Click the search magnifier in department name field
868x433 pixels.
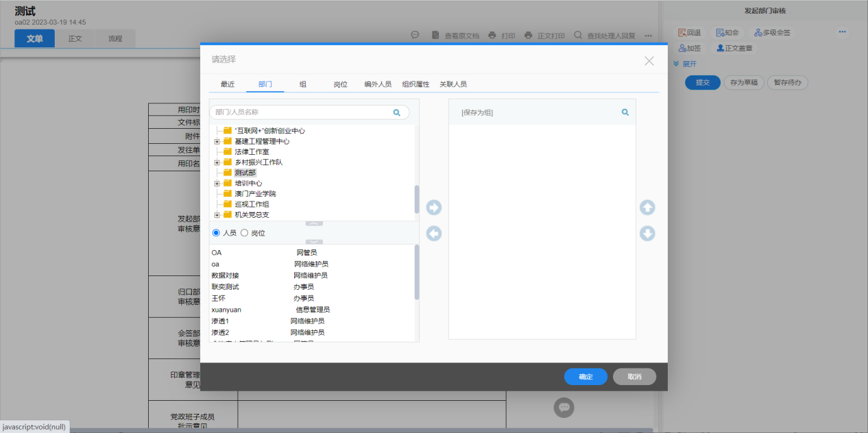tap(397, 112)
